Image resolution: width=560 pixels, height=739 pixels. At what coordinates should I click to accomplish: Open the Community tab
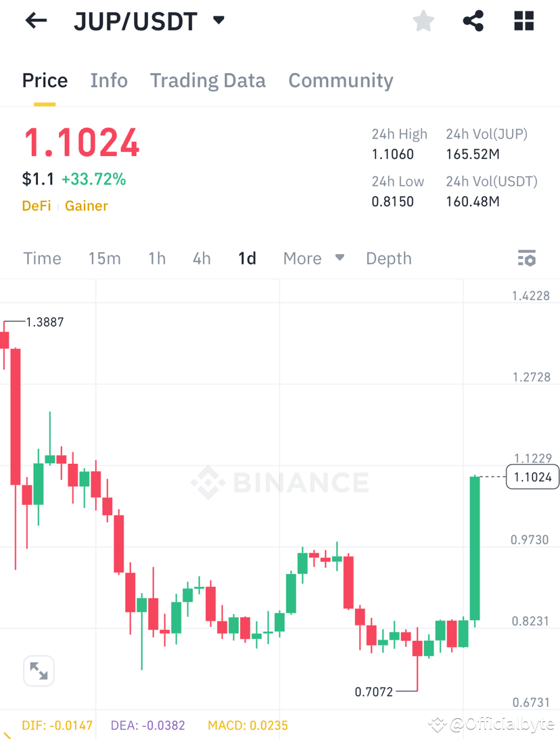coord(341,80)
